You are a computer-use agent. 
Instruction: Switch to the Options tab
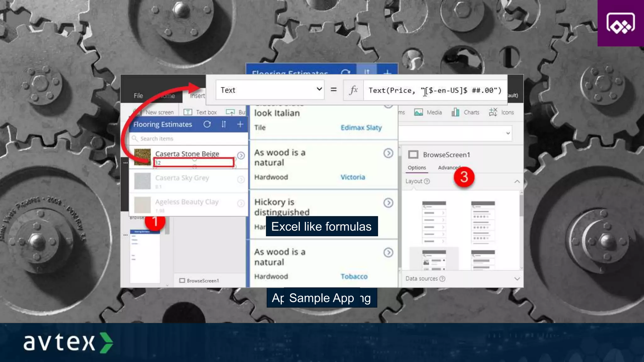pyautogui.click(x=417, y=168)
